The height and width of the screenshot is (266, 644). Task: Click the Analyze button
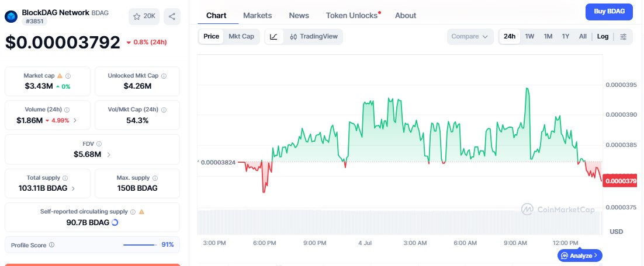pyautogui.click(x=580, y=256)
